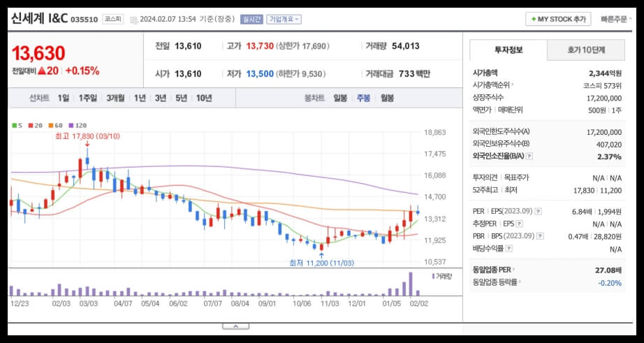The image size is (644, 343).
Task: Click the 실시간 badge
Action: [x=251, y=20]
